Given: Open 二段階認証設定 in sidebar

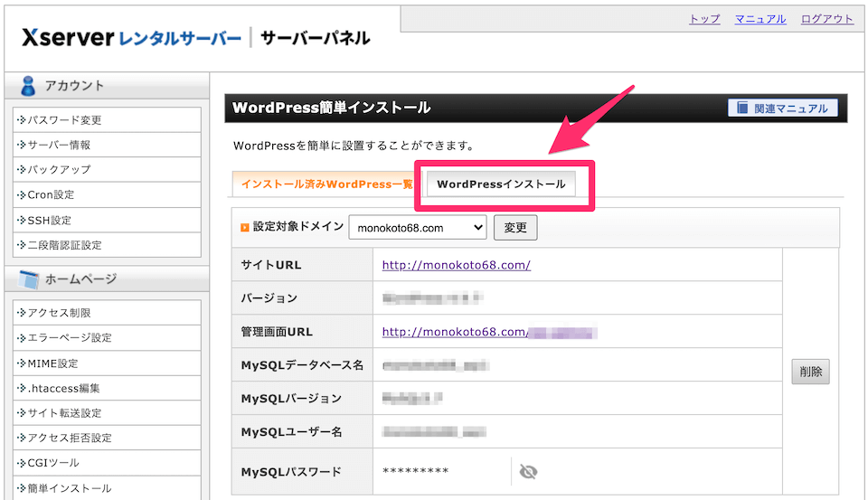Looking at the screenshot, I should tap(107, 245).
